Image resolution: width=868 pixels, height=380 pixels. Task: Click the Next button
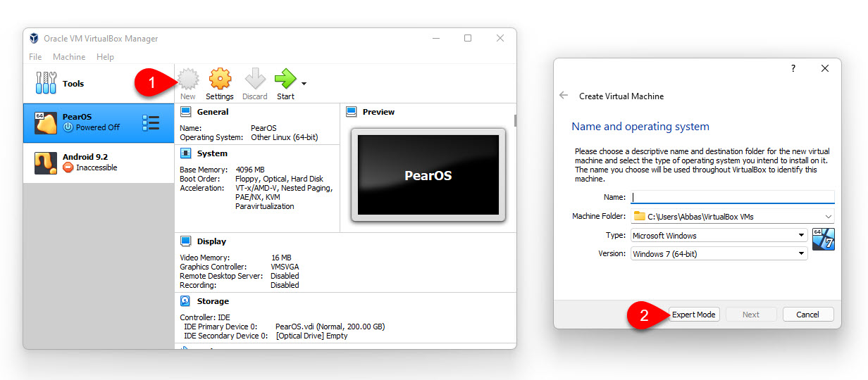click(x=751, y=315)
